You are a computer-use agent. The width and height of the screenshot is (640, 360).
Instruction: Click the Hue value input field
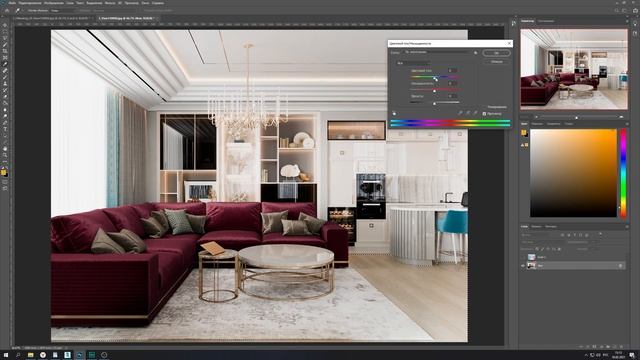point(452,71)
